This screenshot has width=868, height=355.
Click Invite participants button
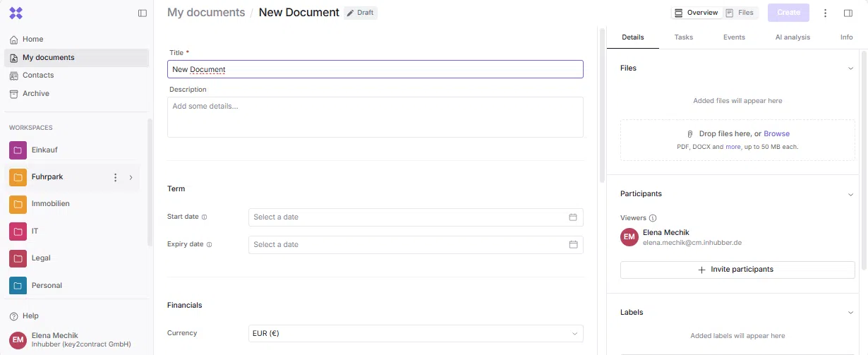(x=737, y=270)
